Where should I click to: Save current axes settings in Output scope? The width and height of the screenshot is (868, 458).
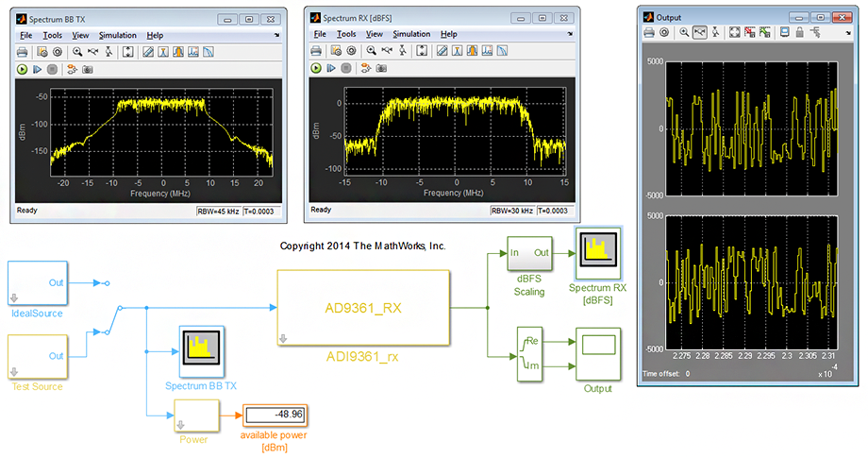click(x=749, y=33)
